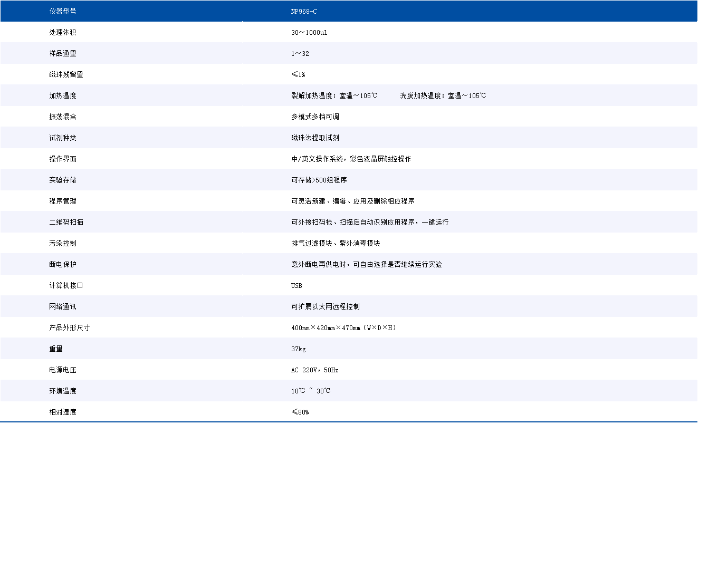
Task: Click the 断电保护 row label
Action: point(63,264)
